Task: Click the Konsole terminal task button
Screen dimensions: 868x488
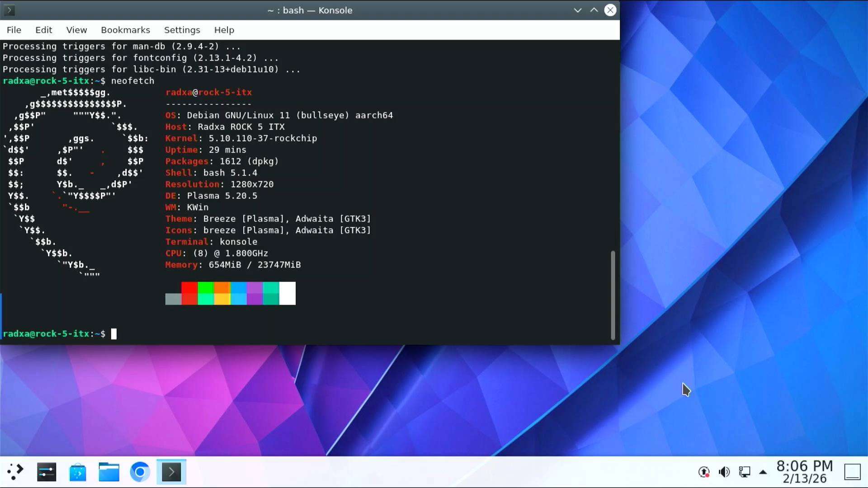Action: point(171,472)
